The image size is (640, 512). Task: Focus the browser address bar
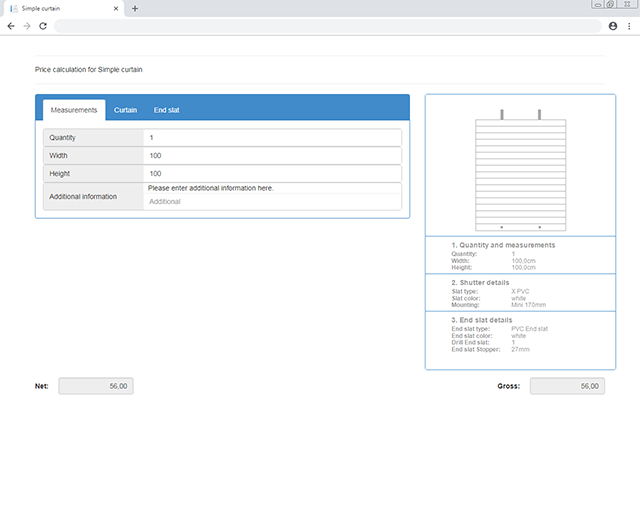(x=328, y=26)
